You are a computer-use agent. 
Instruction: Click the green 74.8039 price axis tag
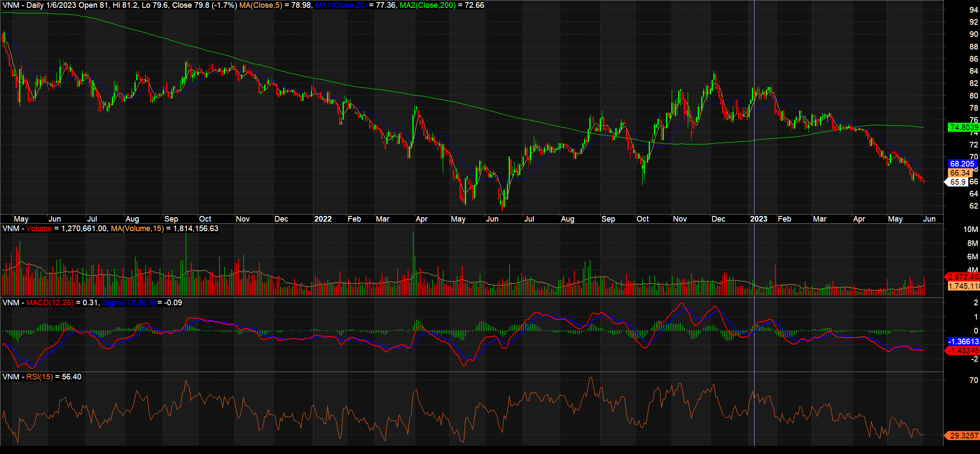pos(963,127)
